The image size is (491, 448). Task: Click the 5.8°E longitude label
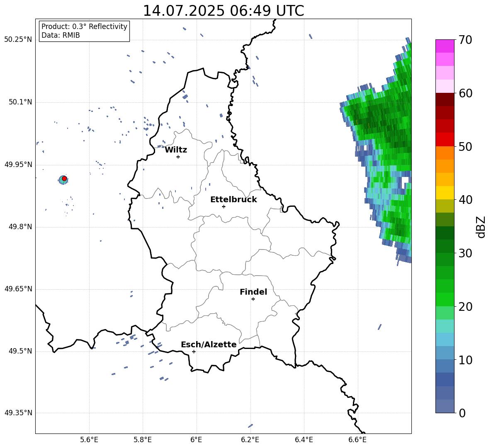pos(143,440)
